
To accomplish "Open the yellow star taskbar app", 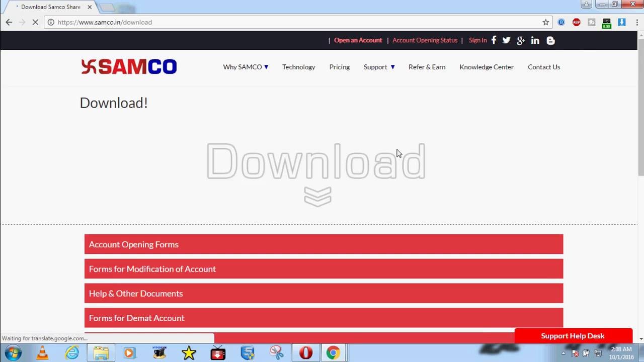I will click(x=189, y=353).
